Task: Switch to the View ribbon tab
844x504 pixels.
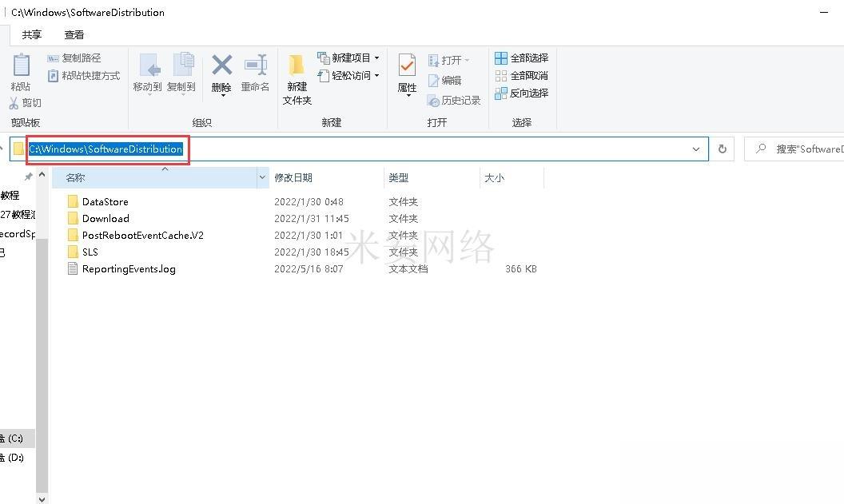Action: point(74,35)
